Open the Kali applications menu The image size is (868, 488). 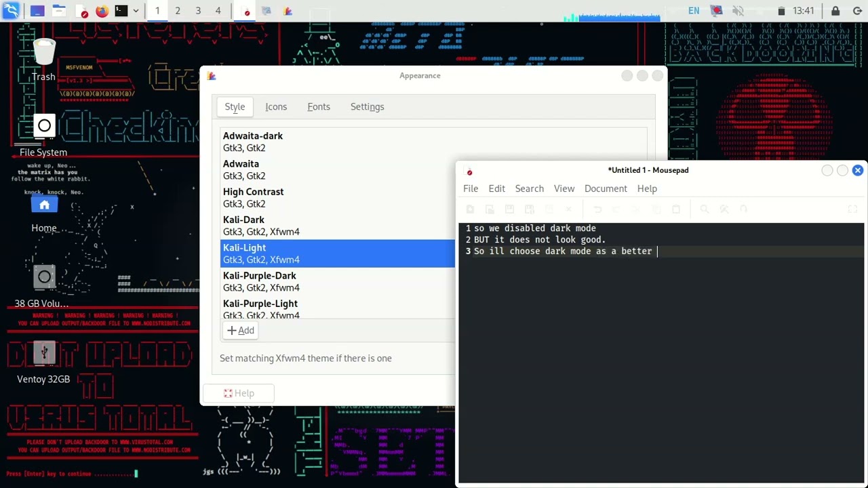pos(11,11)
